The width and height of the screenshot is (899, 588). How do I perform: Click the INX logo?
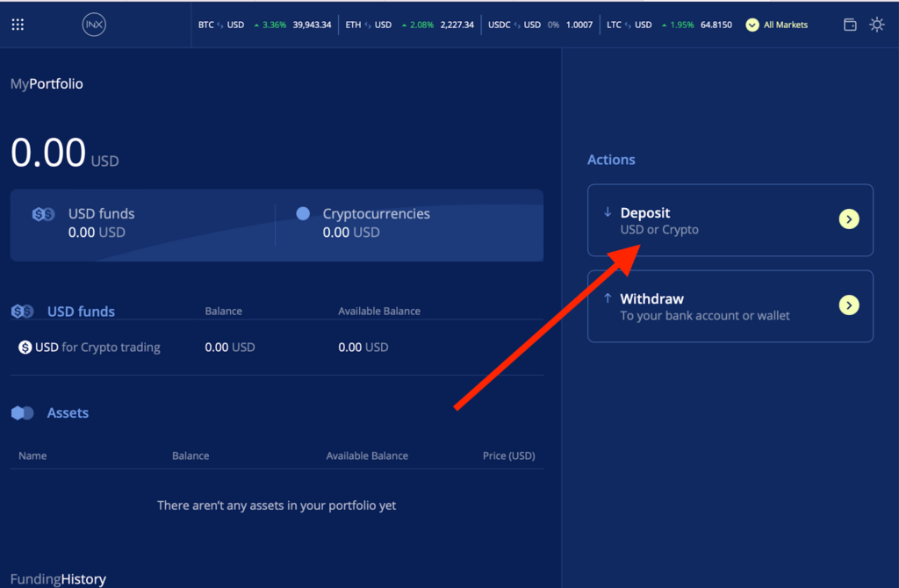[x=94, y=25]
